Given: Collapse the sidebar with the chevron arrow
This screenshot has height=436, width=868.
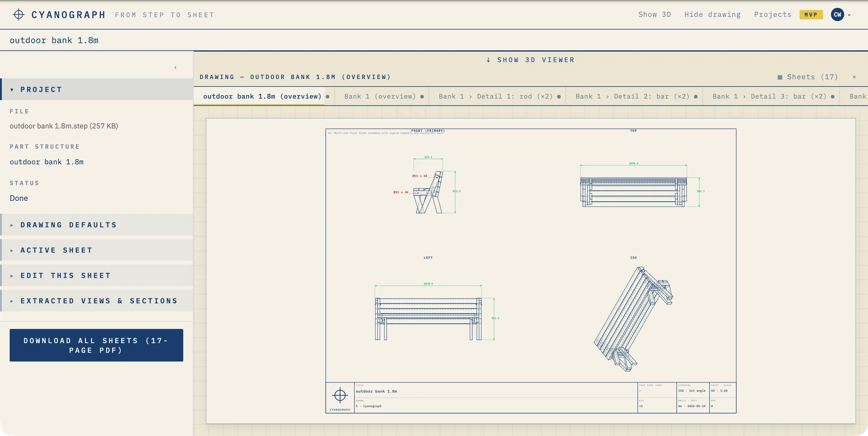Looking at the screenshot, I should 175,68.
